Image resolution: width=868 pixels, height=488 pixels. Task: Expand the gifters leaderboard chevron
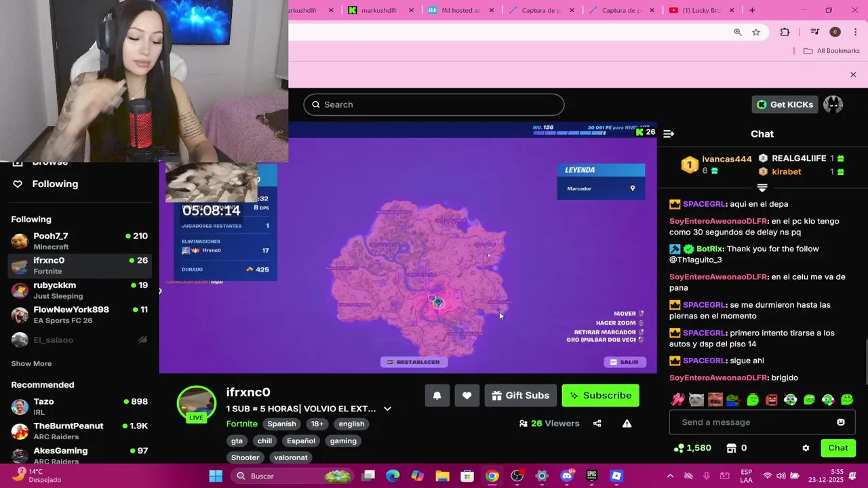pos(762,188)
